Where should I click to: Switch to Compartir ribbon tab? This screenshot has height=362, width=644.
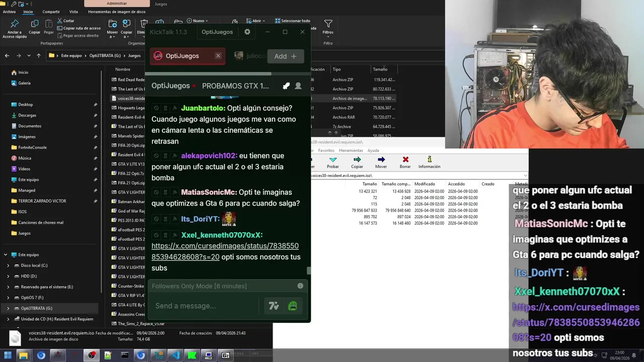click(x=51, y=12)
